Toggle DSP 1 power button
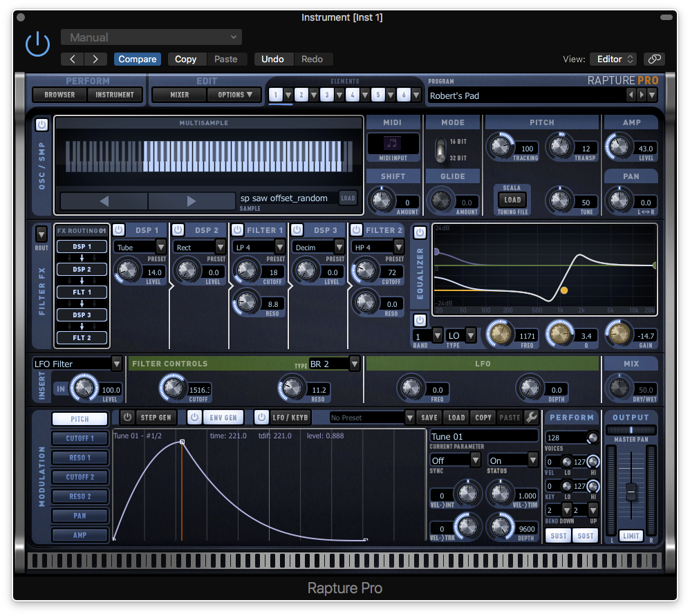The height and width of the screenshot is (616, 690). pyautogui.click(x=118, y=230)
